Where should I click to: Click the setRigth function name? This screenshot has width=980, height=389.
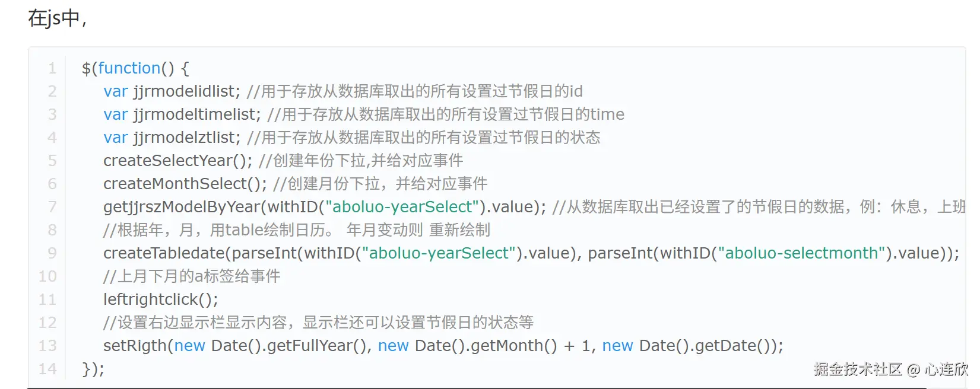tap(135, 346)
